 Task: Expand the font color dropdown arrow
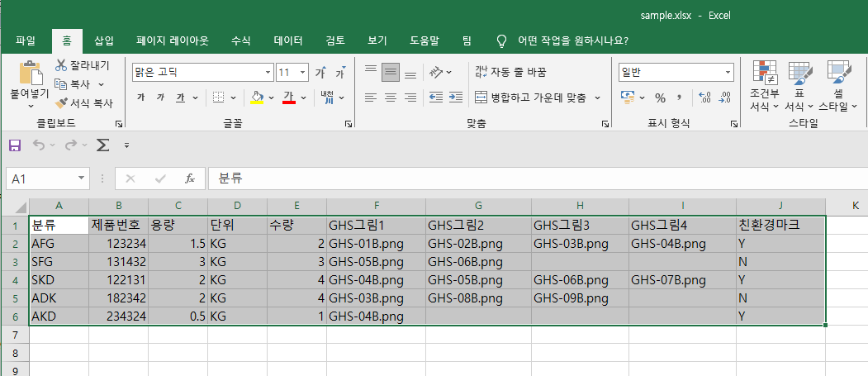303,98
